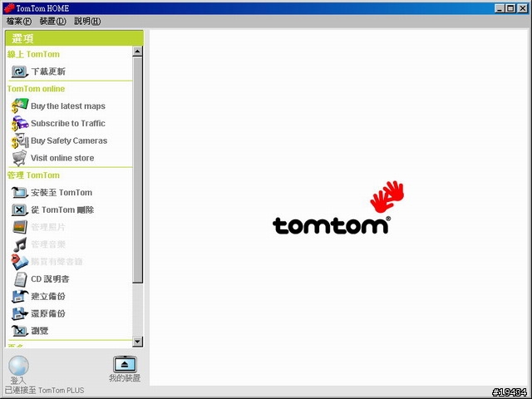Click the 管理 TomTom section header
The height and width of the screenshot is (399, 532).
point(33,175)
